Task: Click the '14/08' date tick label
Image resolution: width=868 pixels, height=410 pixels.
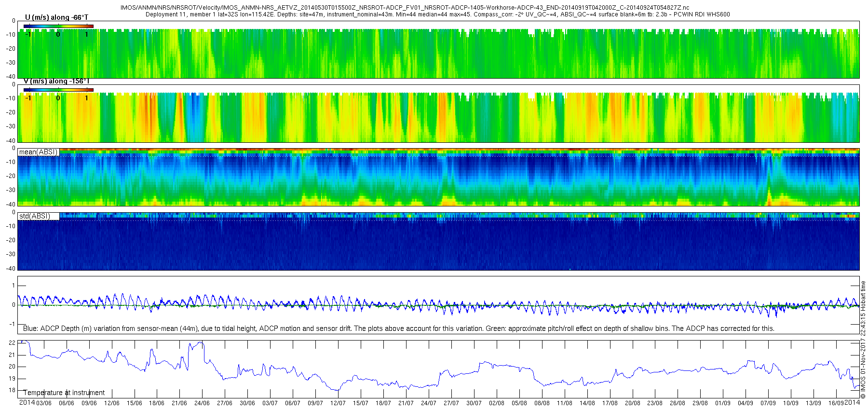Action: pos(587,403)
